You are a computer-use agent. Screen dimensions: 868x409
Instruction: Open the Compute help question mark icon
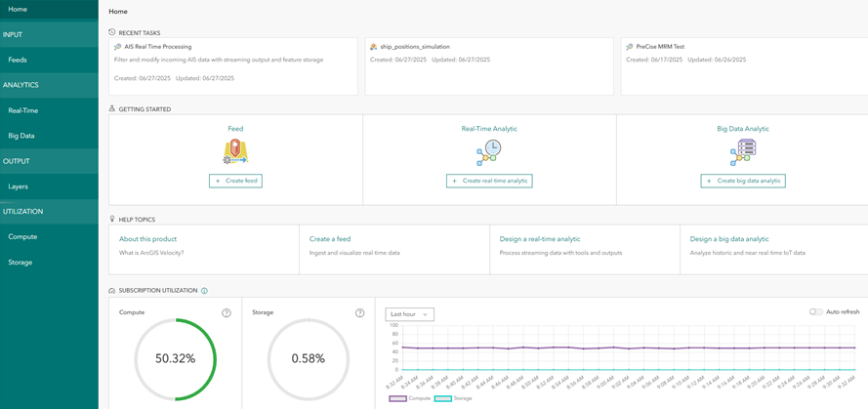click(227, 313)
